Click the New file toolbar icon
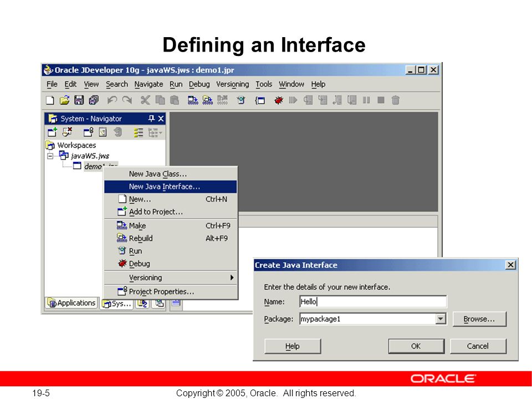 click(x=50, y=100)
